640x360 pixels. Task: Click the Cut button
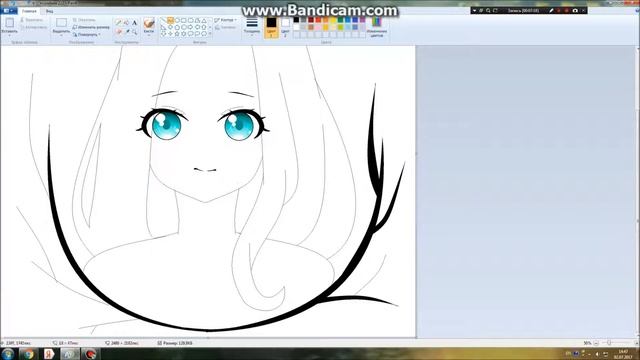point(31,20)
